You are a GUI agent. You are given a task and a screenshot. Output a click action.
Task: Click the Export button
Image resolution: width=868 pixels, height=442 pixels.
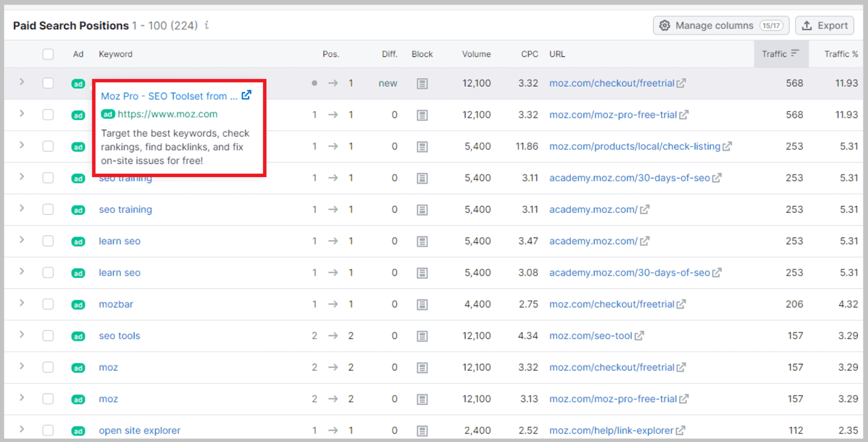[825, 25]
